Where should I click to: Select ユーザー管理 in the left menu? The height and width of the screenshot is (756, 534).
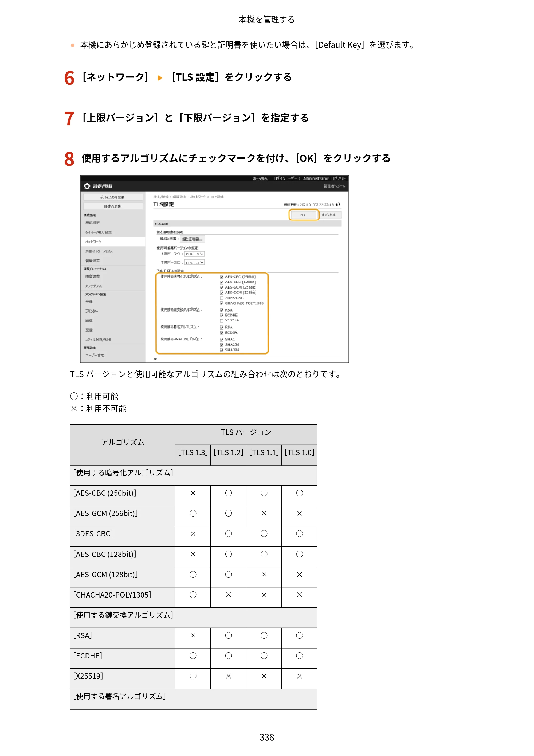(95, 356)
